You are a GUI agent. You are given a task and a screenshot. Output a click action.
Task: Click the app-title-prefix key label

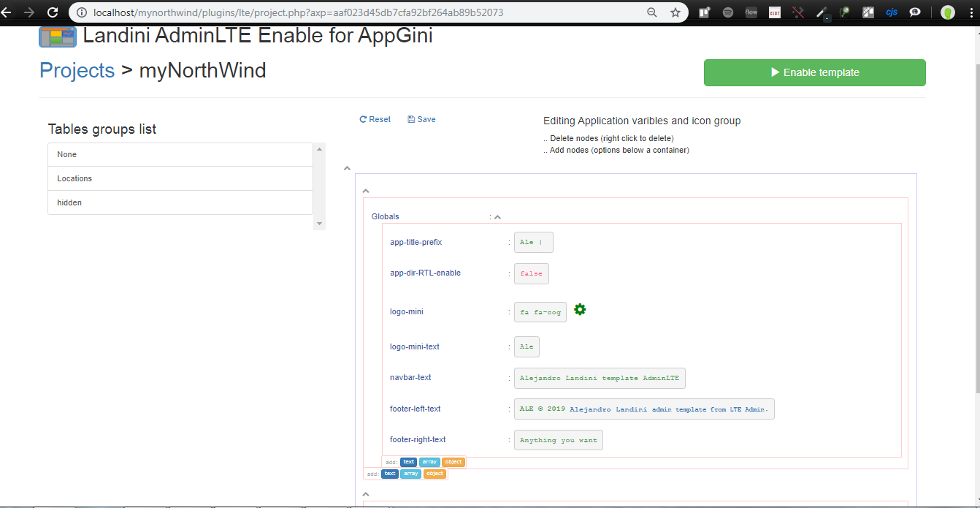[416, 242]
